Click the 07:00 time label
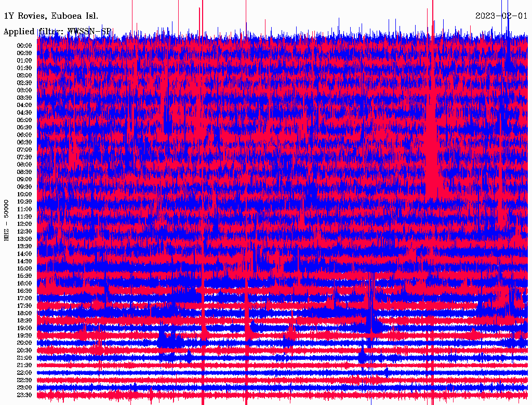The width and height of the screenshot is (532, 405). click(x=24, y=150)
